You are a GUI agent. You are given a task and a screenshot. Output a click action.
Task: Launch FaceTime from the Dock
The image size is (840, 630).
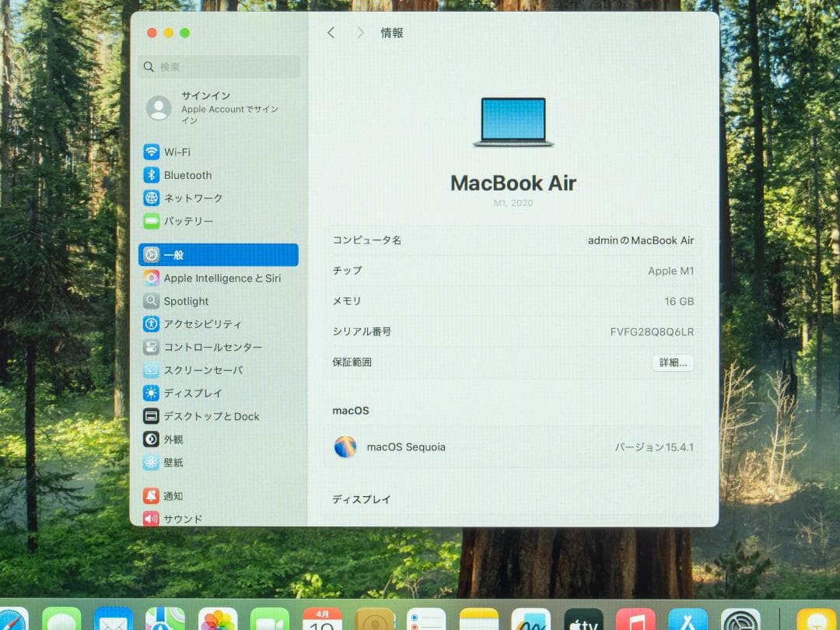tap(269, 619)
